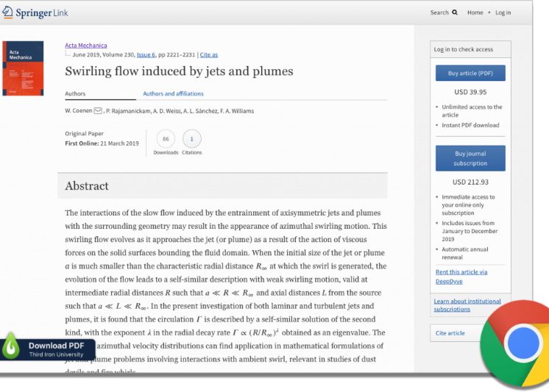Open the Acta Mechanica cover thumbnail
The height and width of the screenshot is (392, 549).
tap(23, 68)
